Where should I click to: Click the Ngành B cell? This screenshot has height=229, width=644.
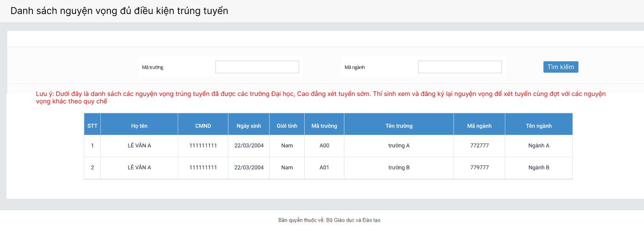point(539,168)
